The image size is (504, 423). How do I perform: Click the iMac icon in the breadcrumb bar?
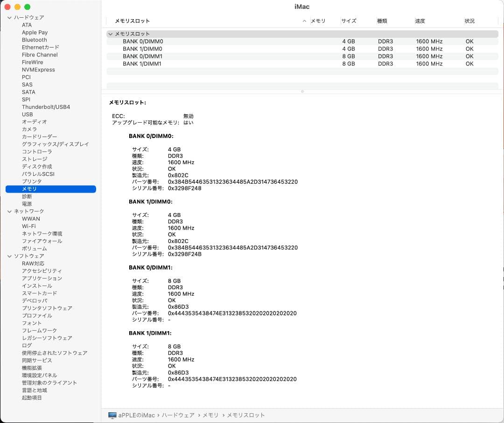coord(112,415)
